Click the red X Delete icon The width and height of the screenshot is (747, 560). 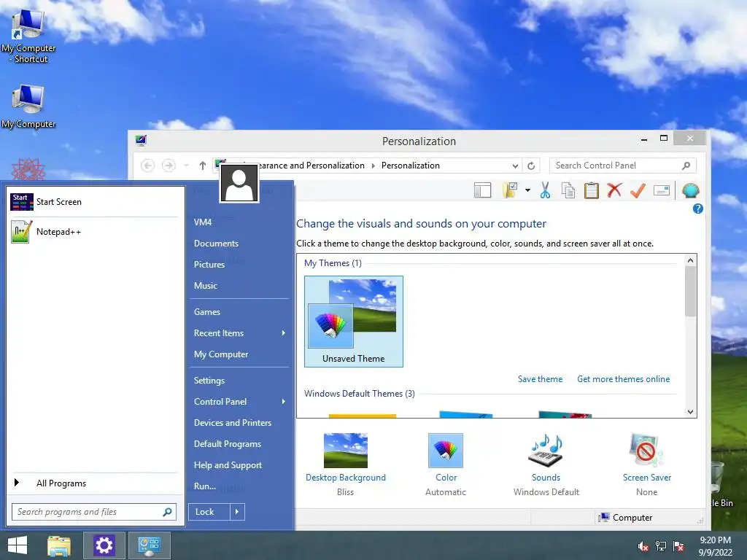coord(614,190)
